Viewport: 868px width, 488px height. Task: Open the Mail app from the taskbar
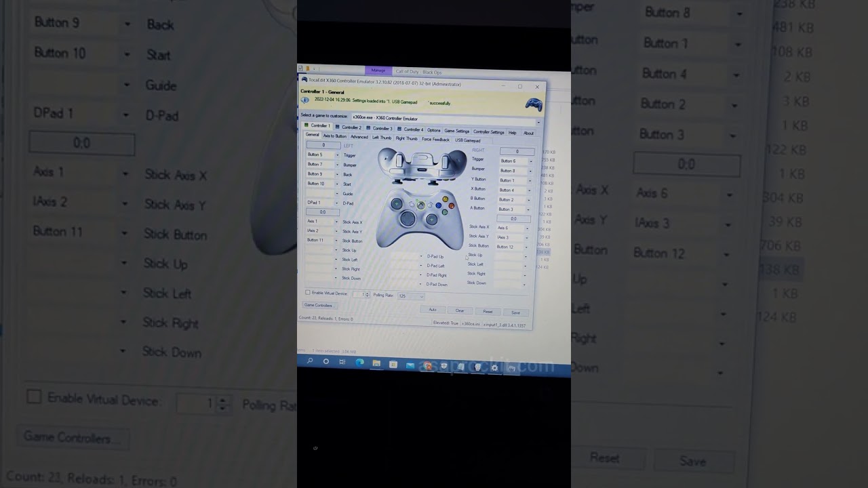(x=410, y=365)
